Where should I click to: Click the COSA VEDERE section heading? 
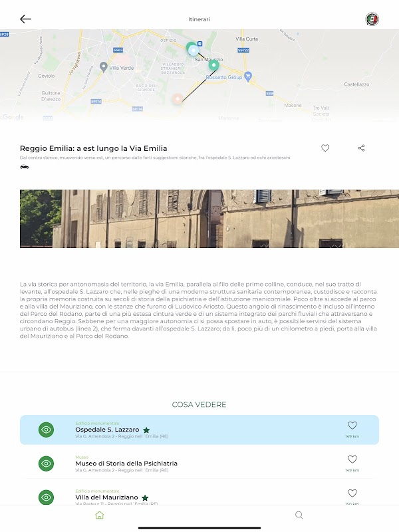pos(199,404)
